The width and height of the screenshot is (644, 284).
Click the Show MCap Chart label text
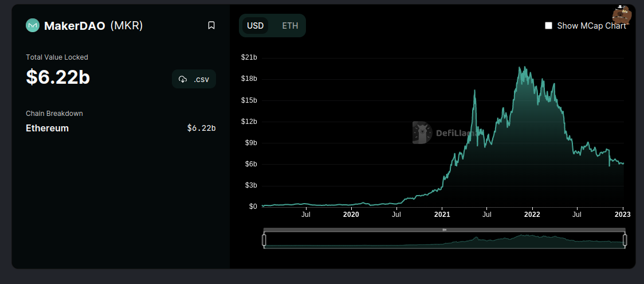tap(591, 25)
